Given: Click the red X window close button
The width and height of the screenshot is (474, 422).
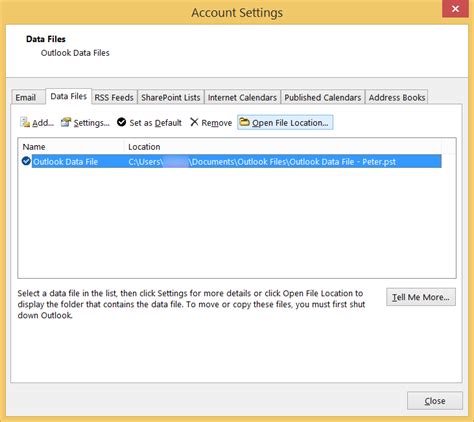Looking at the screenshot, I should [455, 9].
